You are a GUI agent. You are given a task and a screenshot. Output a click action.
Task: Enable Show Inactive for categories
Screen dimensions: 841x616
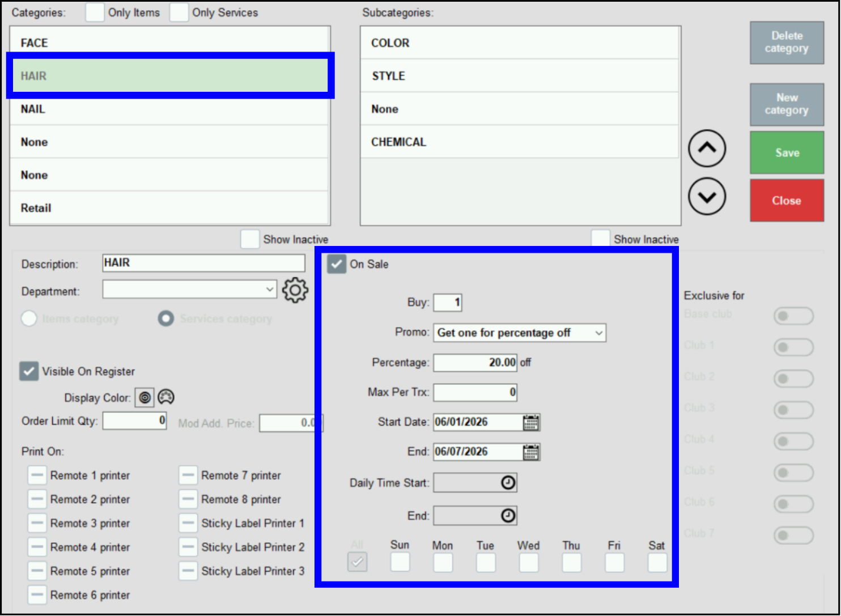pos(250,239)
